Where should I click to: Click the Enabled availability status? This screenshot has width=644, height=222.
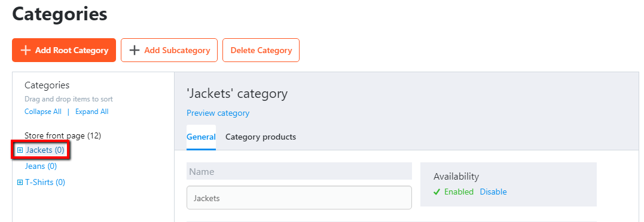pos(459,192)
